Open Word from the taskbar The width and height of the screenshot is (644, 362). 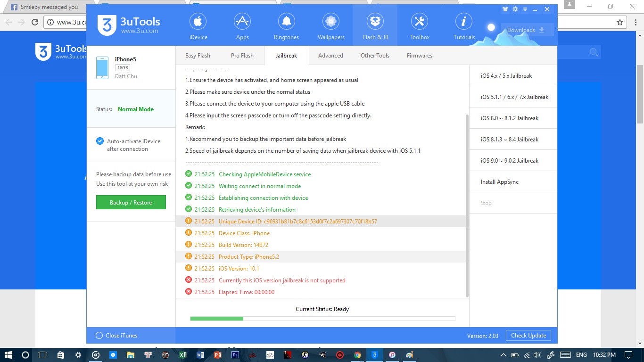click(x=200, y=355)
